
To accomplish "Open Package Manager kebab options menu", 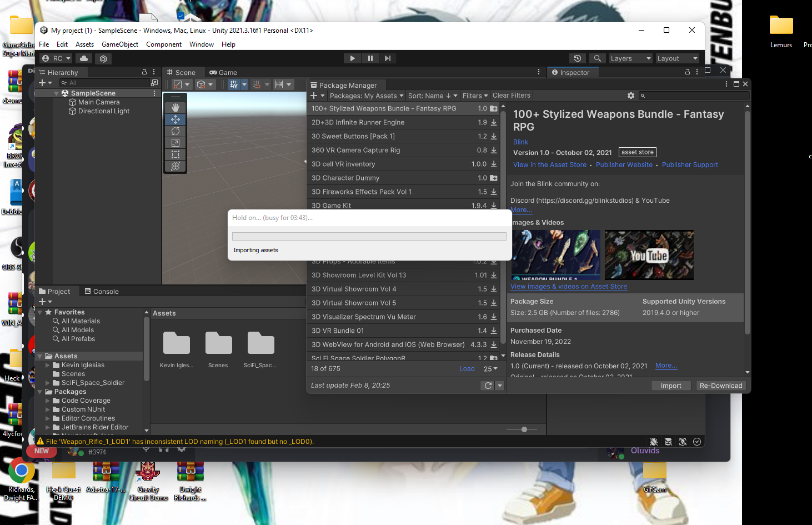I will [x=726, y=84].
